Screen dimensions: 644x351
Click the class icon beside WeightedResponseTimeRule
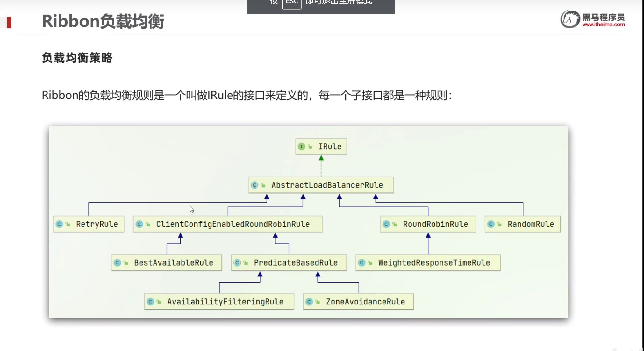coord(361,263)
